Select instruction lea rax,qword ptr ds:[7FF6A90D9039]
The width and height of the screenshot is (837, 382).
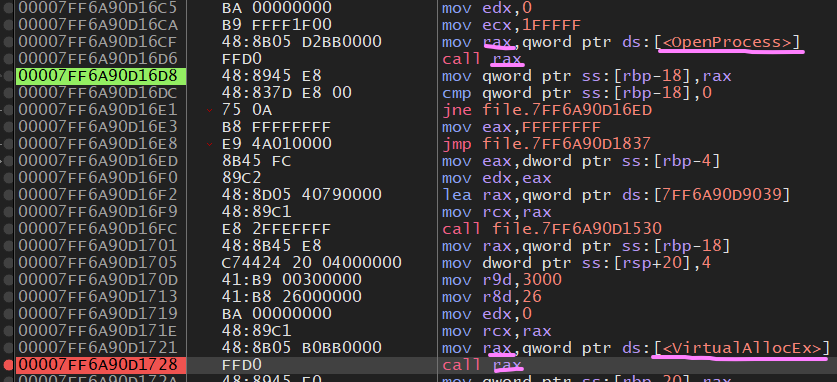(x=616, y=195)
